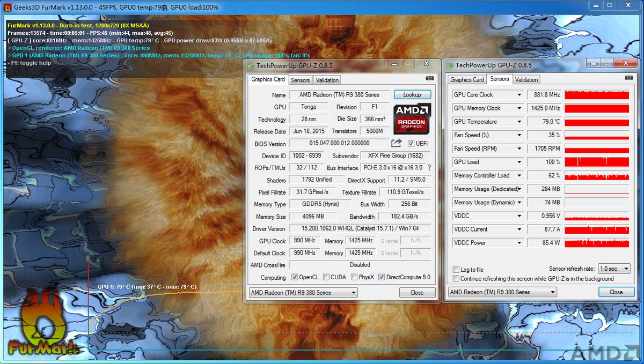The width and height of the screenshot is (644, 364).
Task: Open the GPU Temperature sensor dropdown
Action: [x=519, y=122]
